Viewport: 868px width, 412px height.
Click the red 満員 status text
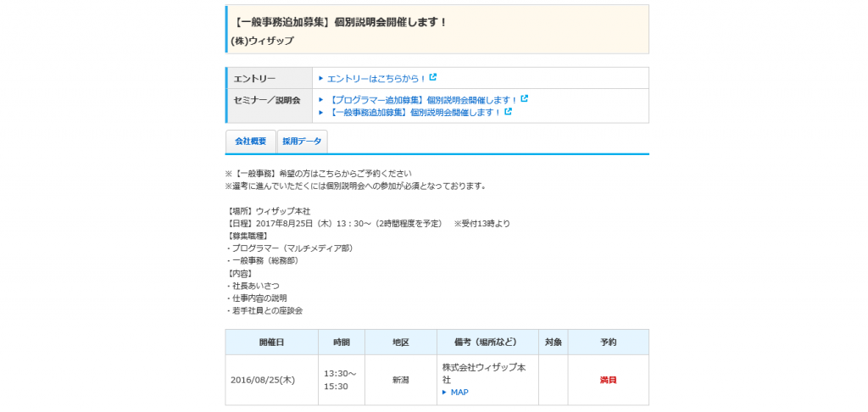pyautogui.click(x=608, y=380)
